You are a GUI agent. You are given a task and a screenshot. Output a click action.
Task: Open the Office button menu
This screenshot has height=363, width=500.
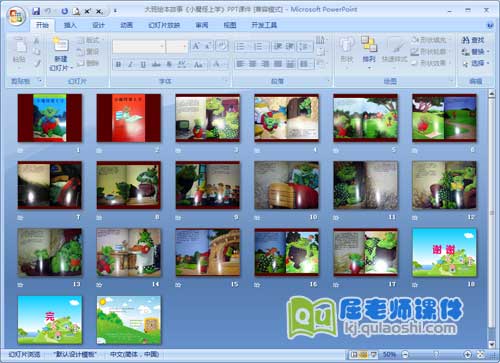pos(17,16)
